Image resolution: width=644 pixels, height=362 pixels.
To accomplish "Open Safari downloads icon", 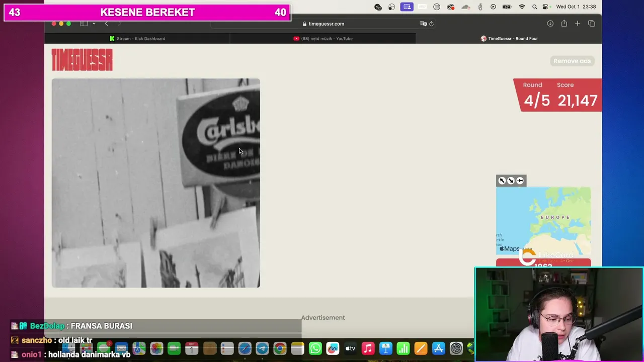I will (550, 24).
